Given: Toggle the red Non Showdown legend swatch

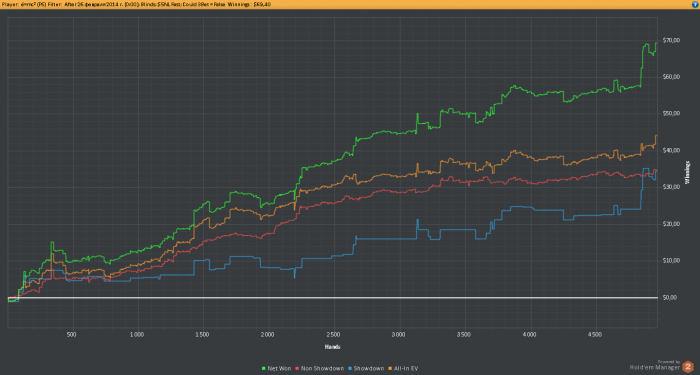Looking at the screenshot, I should click(x=297, y=369).
